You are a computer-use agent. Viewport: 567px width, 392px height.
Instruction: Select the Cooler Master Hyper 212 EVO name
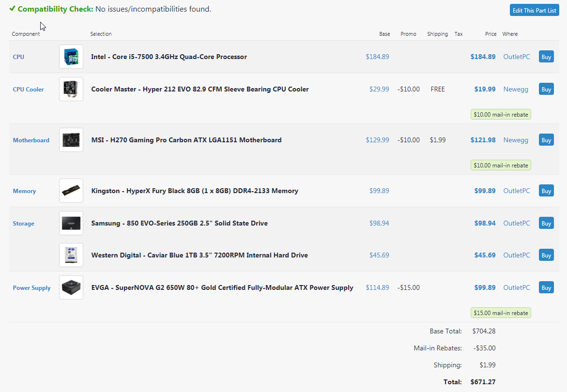[x=200, y=89]
